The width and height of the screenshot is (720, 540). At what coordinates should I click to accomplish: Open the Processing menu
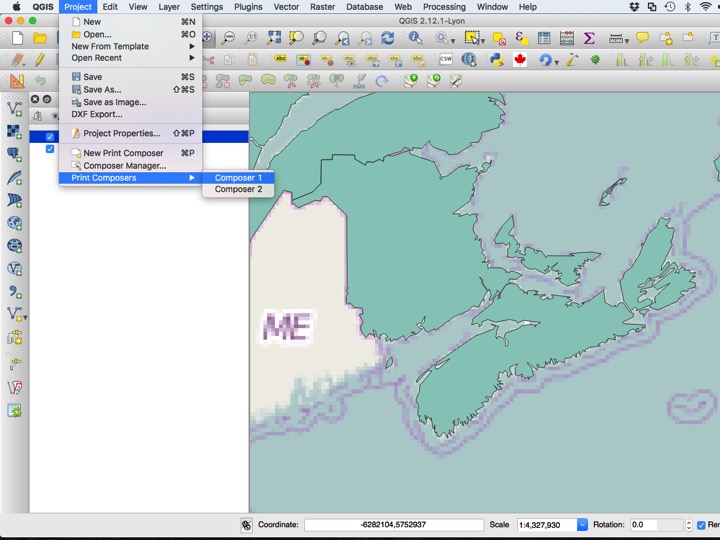coord(444,7)
